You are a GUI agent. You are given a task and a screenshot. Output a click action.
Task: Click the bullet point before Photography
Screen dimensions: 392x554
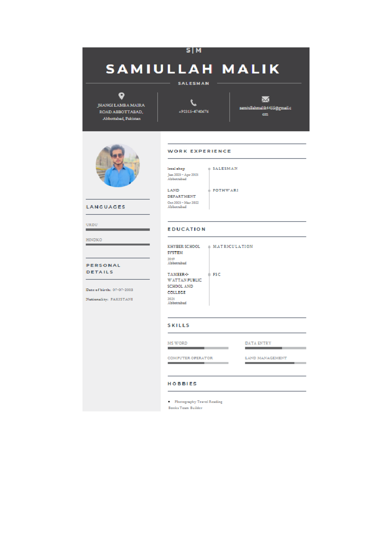click(x=169, y=402)
